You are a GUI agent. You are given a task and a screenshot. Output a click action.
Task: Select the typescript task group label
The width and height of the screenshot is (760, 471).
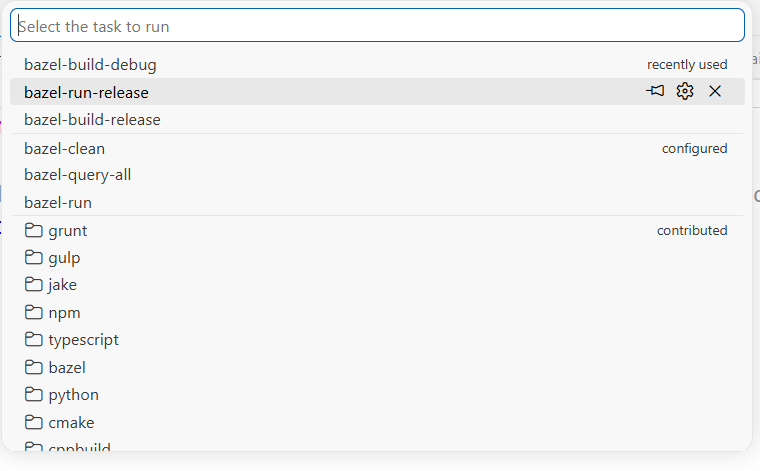pos(83,340)
